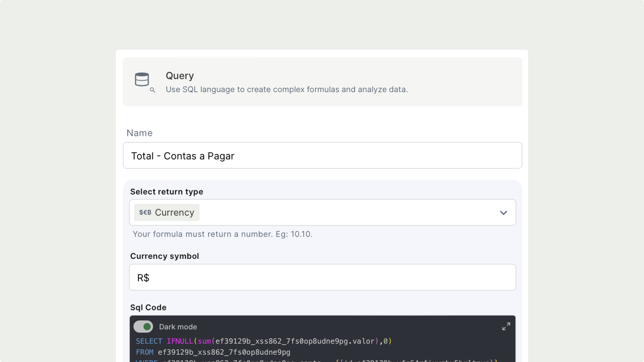Image resolution: width=644 pixels, height=362 pixels.
Task: Expand the SQL editor to fullscreen
Action: click(506, 326)
